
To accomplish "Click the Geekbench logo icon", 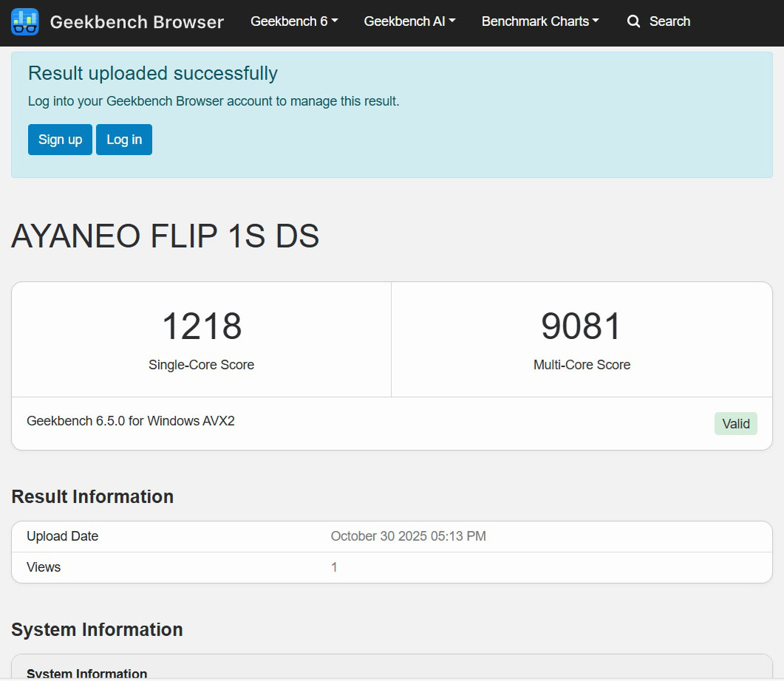I will tap(24, 22).
